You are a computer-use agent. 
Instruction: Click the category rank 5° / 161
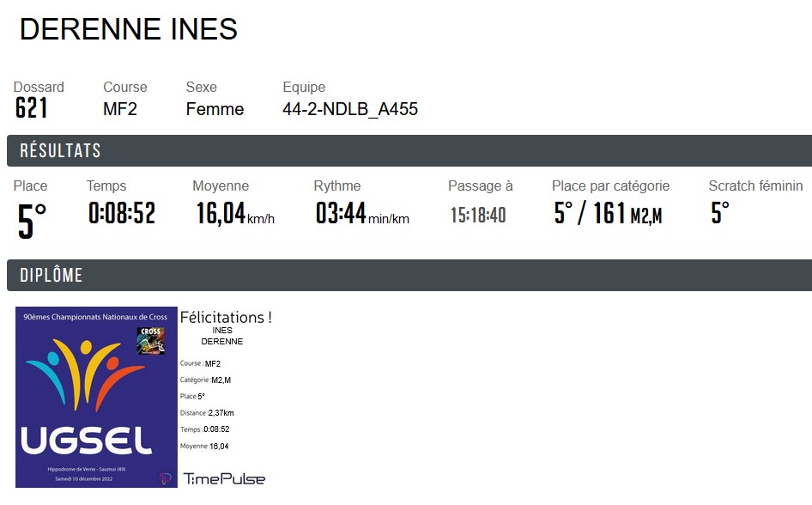pyautogui.click(x=608, y=213)
